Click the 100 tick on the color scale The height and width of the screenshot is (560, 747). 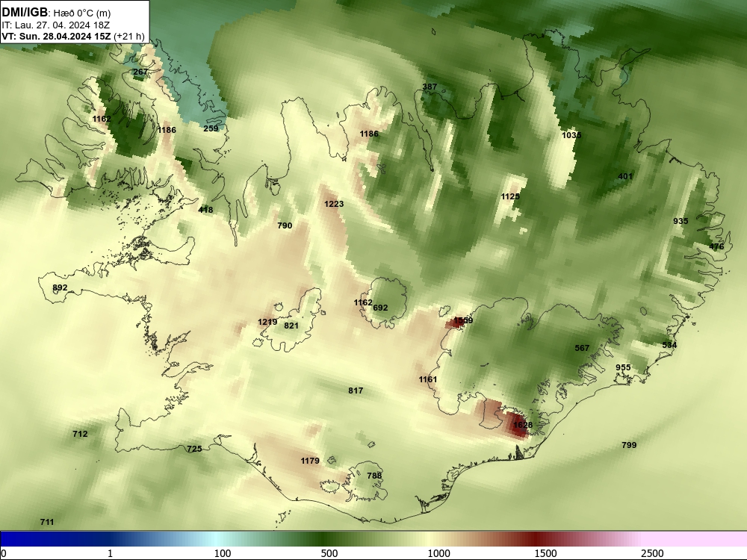(223, 553)
